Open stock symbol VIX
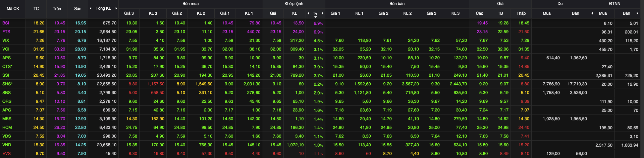The height and width of the screenshot is (158, 644). click(6, 41)
